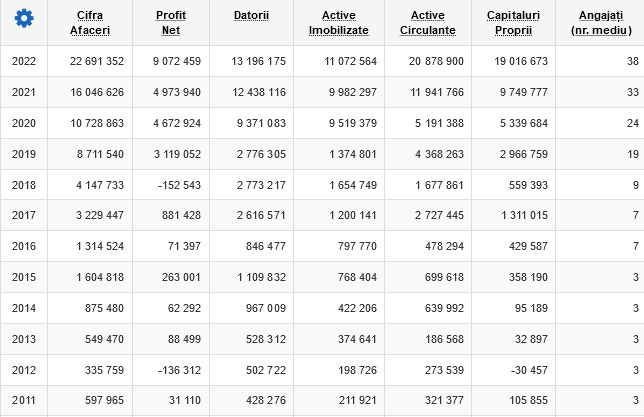Viewport: 644px width, 417px height.
Task: Select the Datorii column header
Action: 251,15
